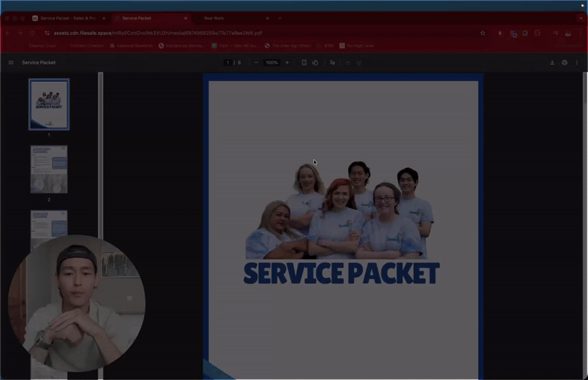Open the profile avatar icon
The image size is (588, 380).
tap(568, 33)
